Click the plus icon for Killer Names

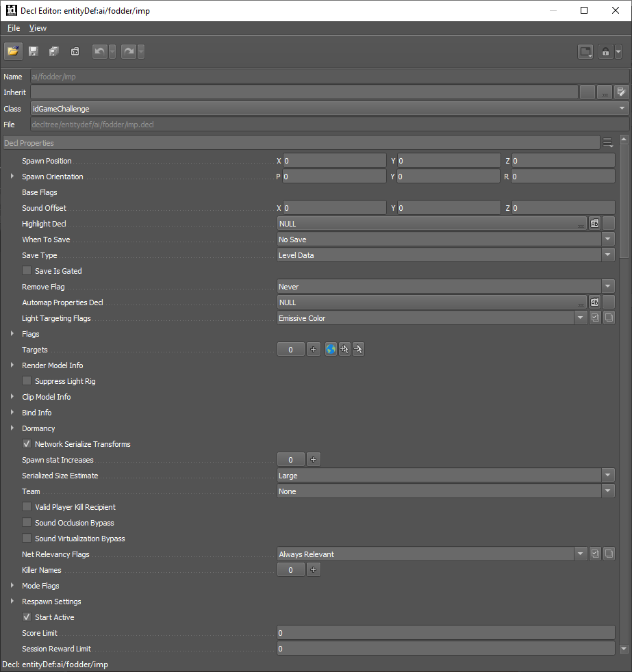pos(314,569)
